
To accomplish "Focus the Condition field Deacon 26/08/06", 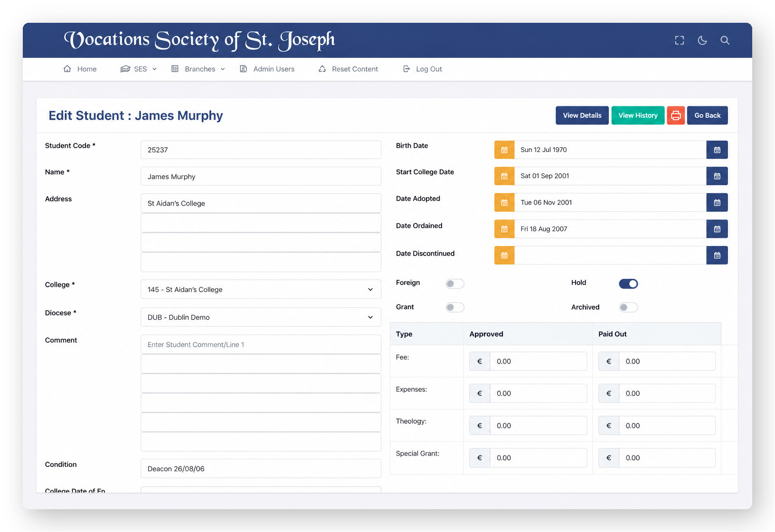I will 261,468.
